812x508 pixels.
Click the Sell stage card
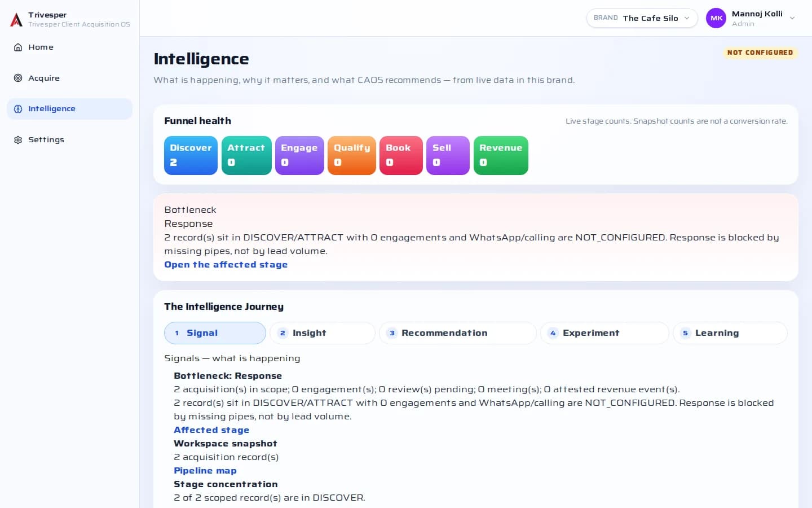[448, 155]
